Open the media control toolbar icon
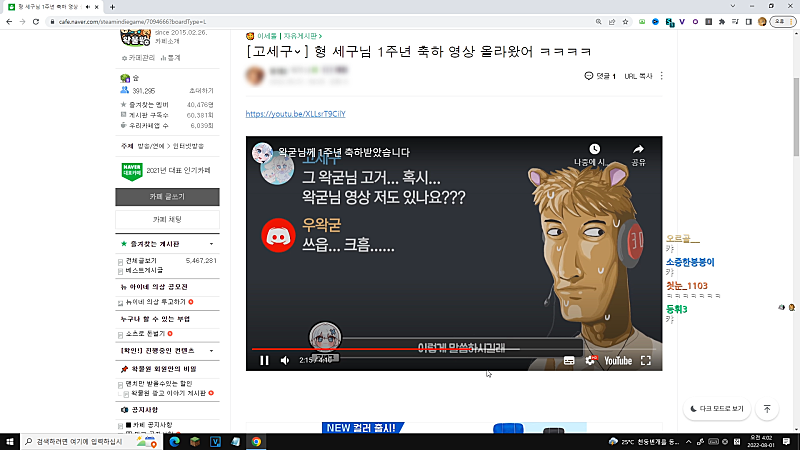 click(735, 22)
